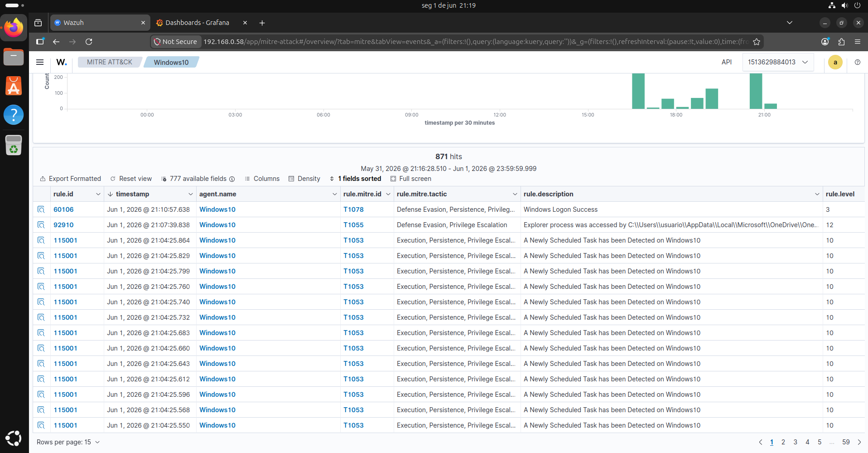Click histogram bar near 20:30

(x=756, y=91)
